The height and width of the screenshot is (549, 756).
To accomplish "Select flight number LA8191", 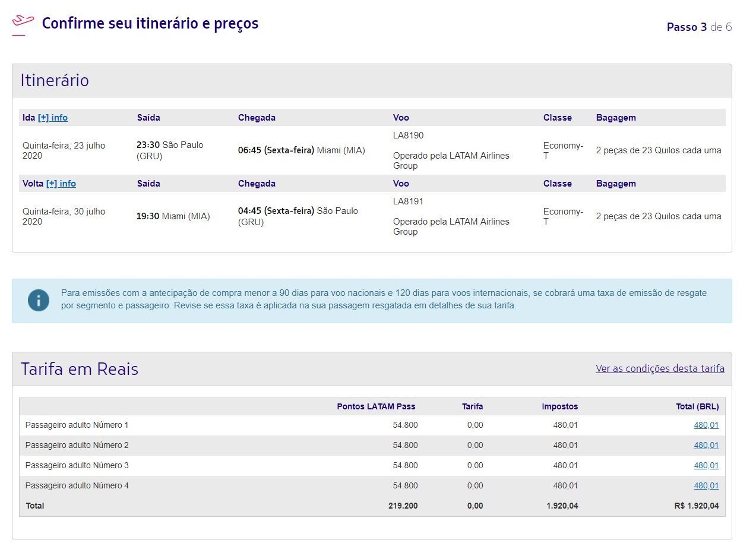I will [409, 201].
